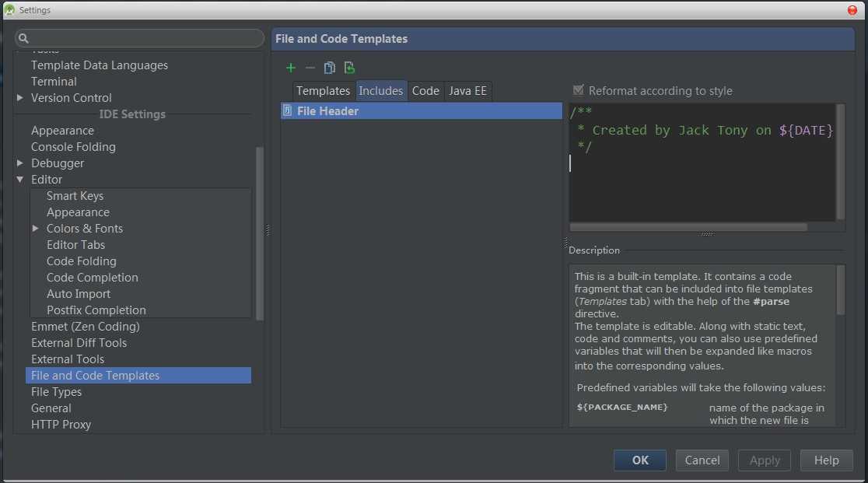Screen dimensions: 868x483
Task: Click the magnifier icon in search box
Action: (23, 38)
